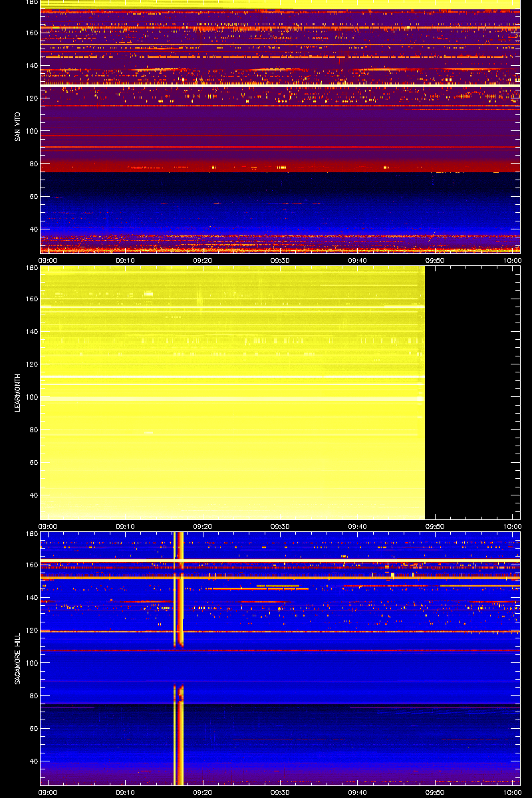
Task: Select 10:00 time label under San Vito panel
Action: coord(512,261)
